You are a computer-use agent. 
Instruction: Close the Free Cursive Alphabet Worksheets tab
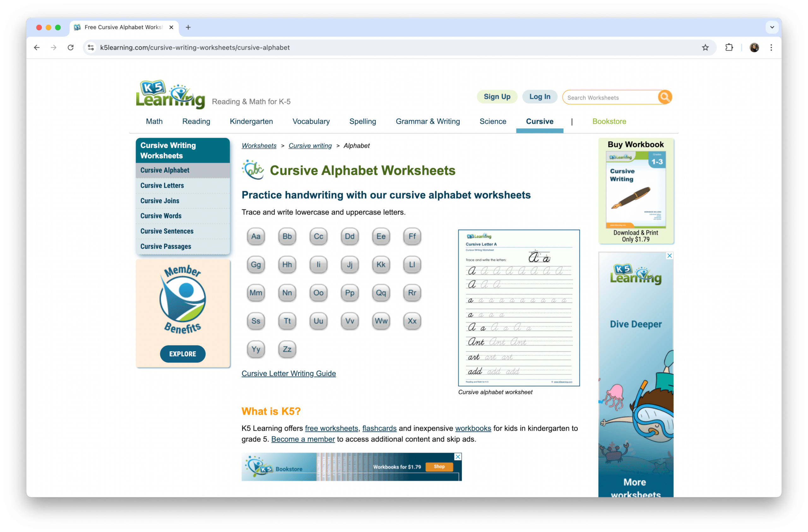tap(171, 27)
